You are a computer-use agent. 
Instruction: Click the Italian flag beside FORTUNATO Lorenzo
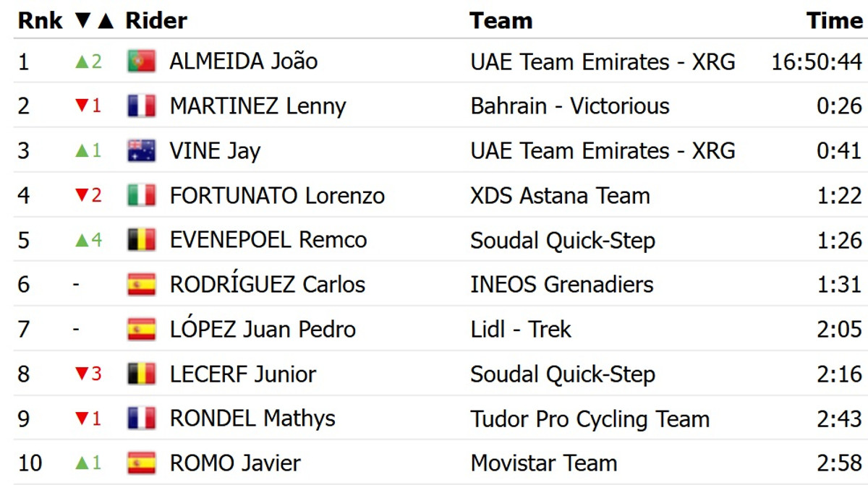point(142,196)
